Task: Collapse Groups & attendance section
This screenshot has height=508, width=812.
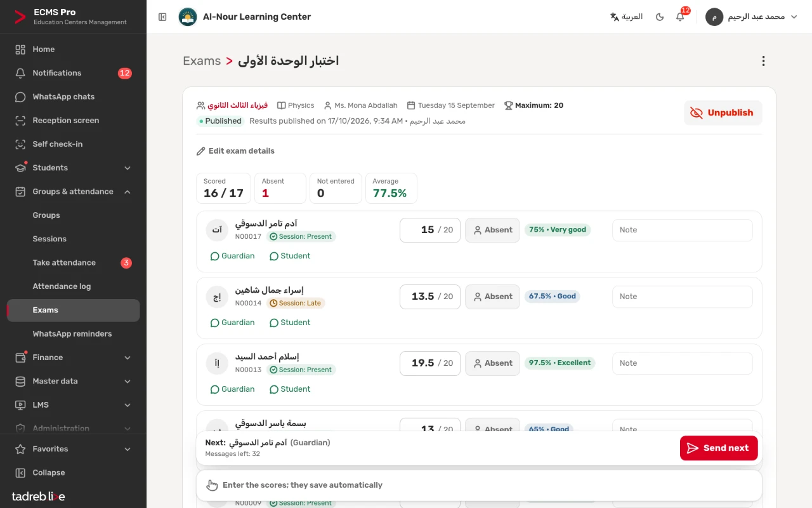Action: tap(73, 192)
